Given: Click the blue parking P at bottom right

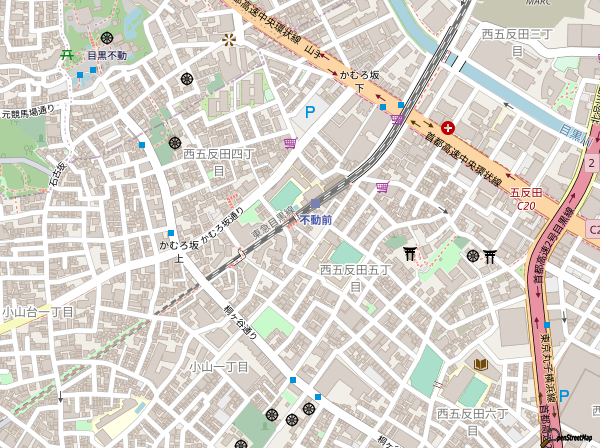Looking at the screenshot, I should [x=564, y=396].
